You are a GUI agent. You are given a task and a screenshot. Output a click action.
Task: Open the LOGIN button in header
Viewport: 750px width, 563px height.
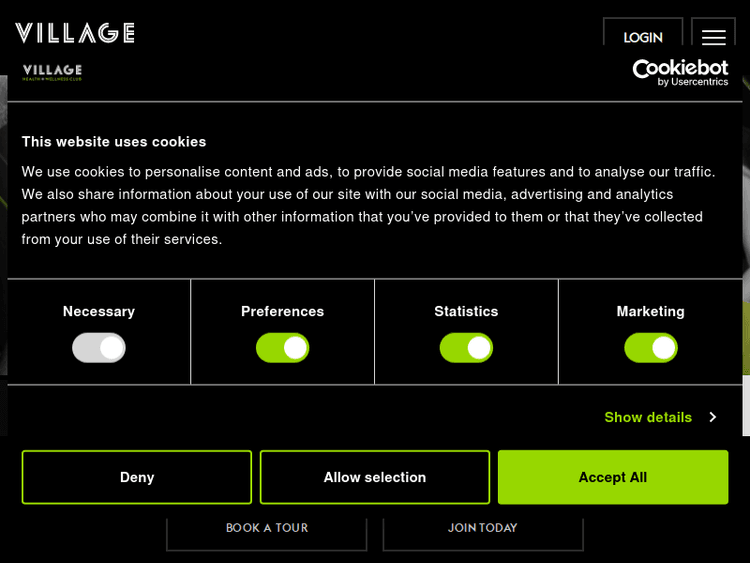click(x=643, y=37)
